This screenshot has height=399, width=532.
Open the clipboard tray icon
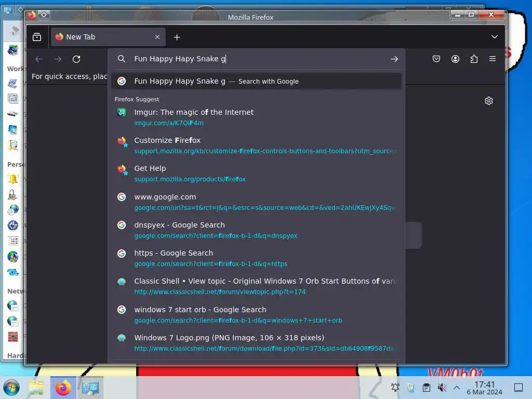click(427, 387)
